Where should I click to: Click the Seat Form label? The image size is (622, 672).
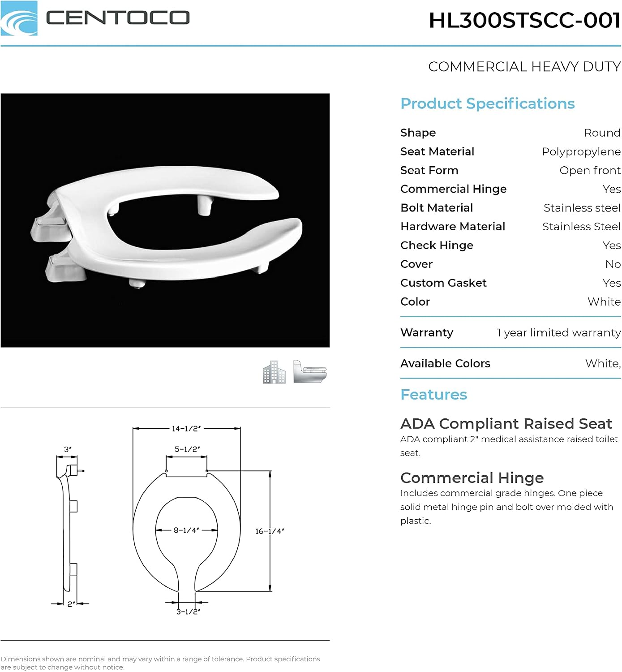[x=429, y=170]
